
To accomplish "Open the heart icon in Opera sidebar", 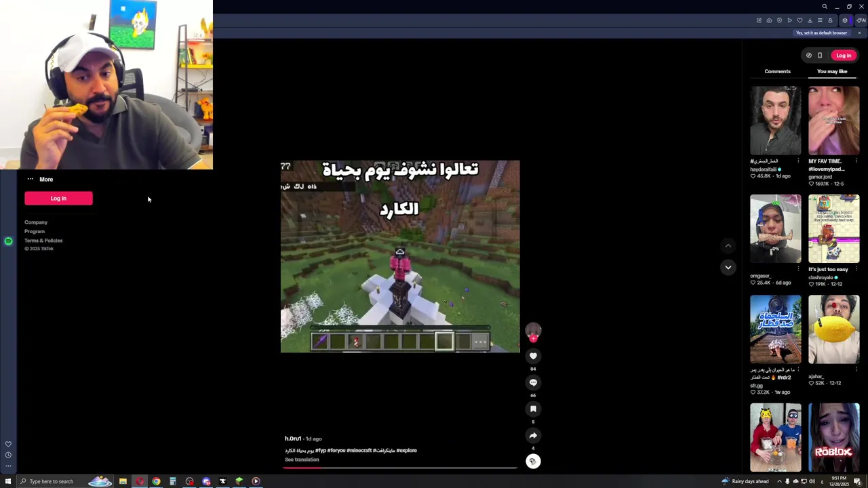I will (x=8, y=445).
